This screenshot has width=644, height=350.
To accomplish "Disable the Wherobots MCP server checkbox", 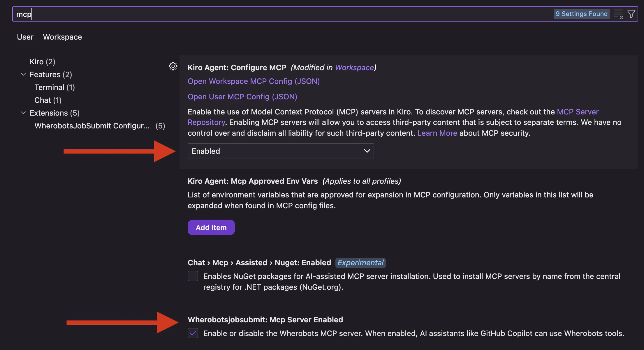I will (193, 333).
